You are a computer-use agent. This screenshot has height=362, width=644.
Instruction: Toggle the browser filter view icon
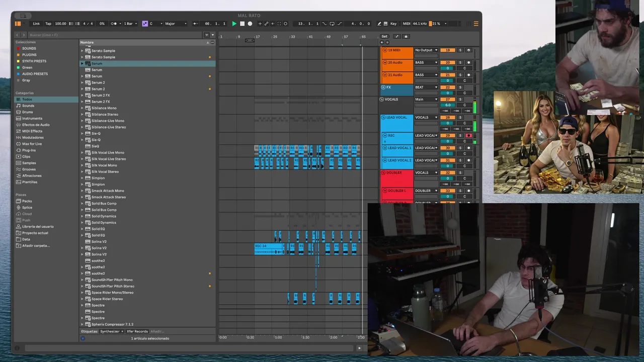coord(206,35)
